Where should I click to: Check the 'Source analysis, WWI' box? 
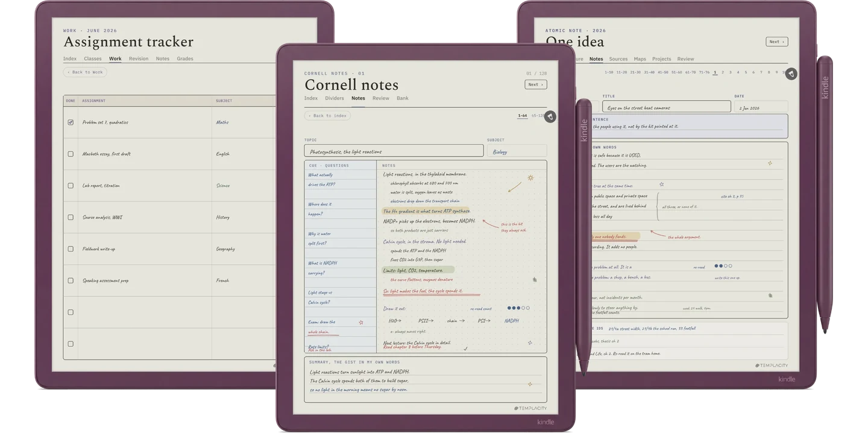click(71, 217)
